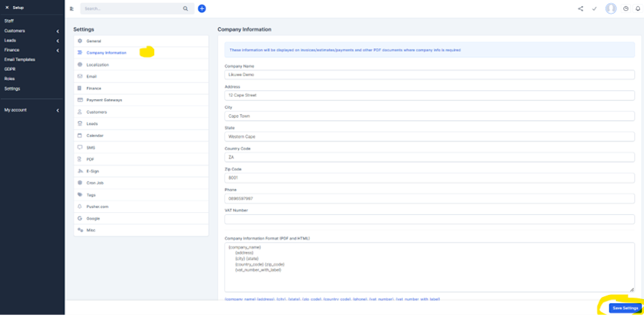This screenshot has height=321, width=644.
Task: Open Payment Gateways settings section
Action: [x=104, y=100]
